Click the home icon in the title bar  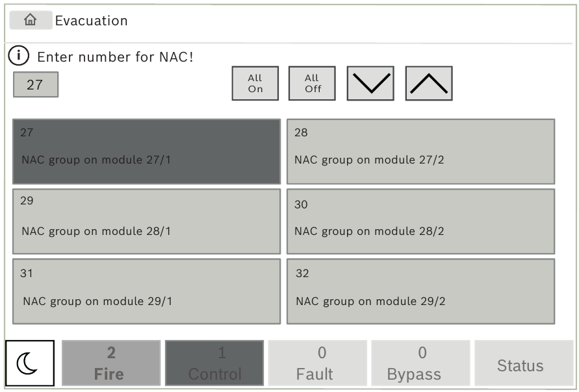31,20
